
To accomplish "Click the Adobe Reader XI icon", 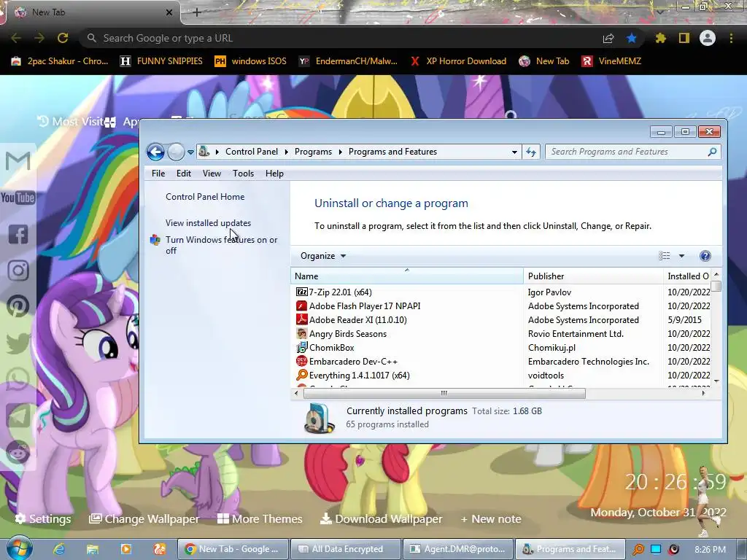I will (x=301, y=320).
